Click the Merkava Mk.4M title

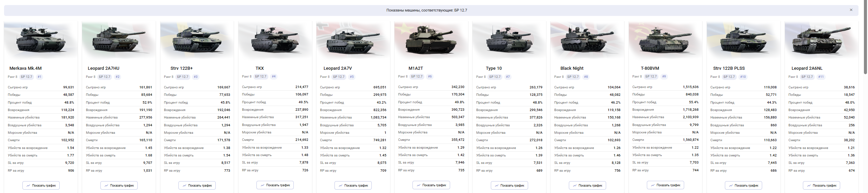click(x=25, y=68)
